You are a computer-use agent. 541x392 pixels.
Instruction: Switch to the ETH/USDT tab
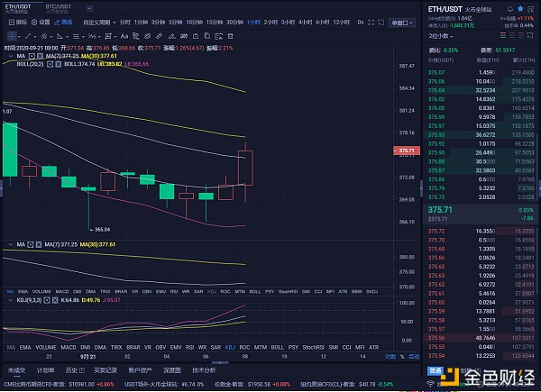click(x=18, y=8)
